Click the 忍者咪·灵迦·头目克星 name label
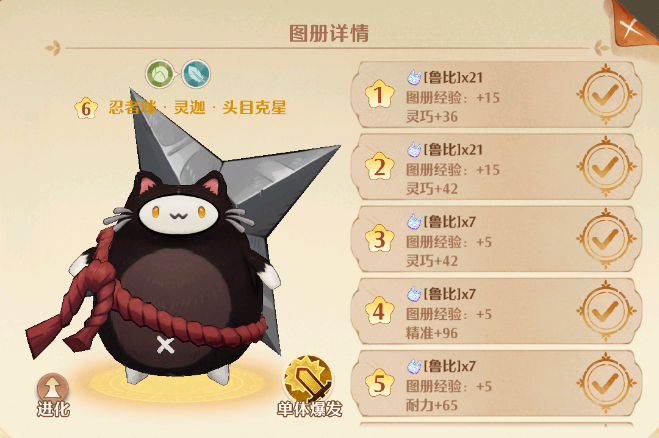Image resolution: width=659 pixels, height=438 pixels. [197, 108]
